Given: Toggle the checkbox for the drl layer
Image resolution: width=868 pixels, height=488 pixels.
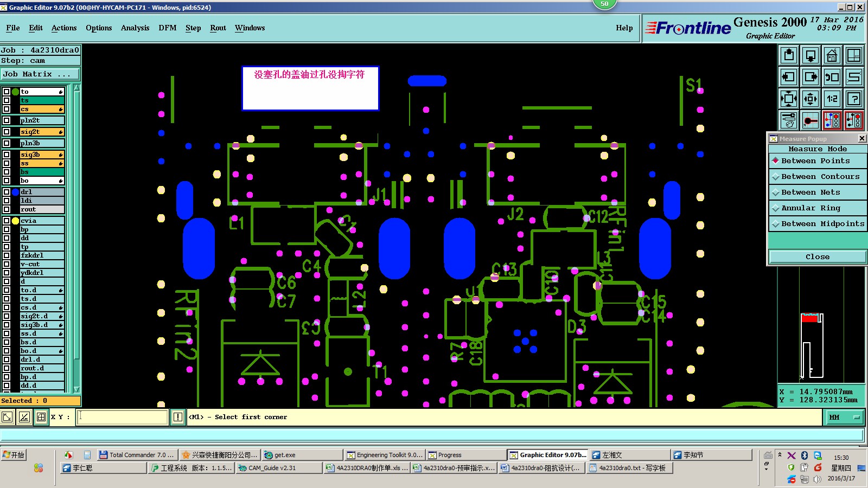Looking at the screenshot, I should point(7,192).
